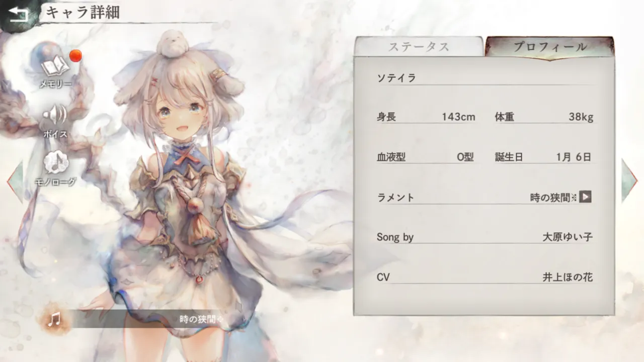Click the ラメント label
The height and width of the screenshot is (362, 644).
[395, 197]
